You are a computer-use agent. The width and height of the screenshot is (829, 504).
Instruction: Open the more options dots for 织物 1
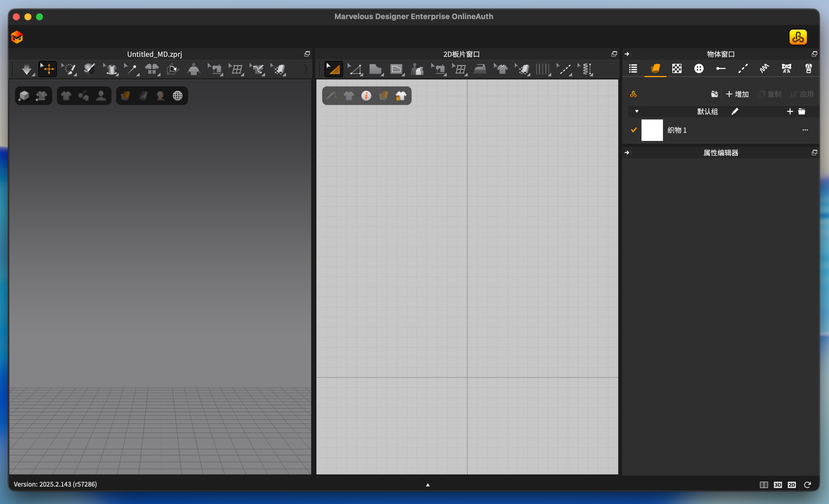pyautogui.click(x=805, y=130)
